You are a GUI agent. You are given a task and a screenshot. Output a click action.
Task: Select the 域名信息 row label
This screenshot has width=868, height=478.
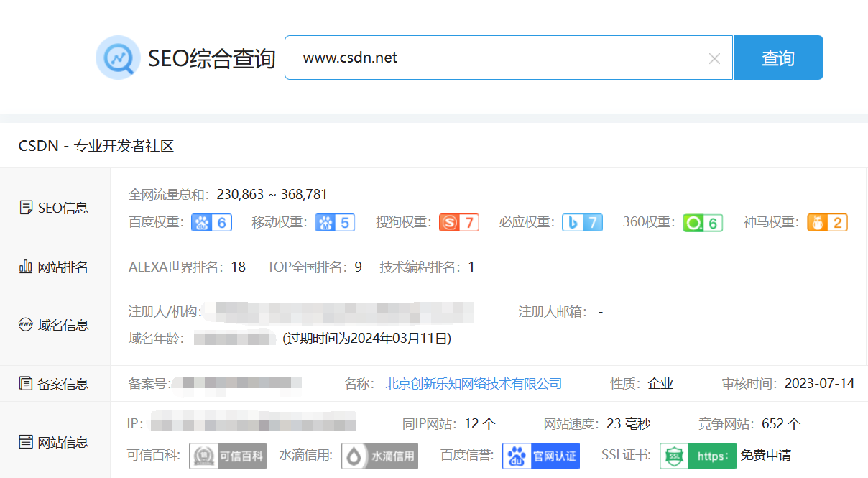click(63, 325)
